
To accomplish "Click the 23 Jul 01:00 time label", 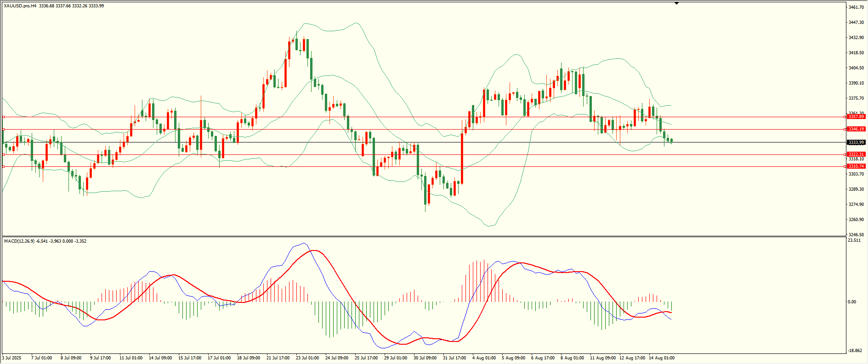I will [x=307, y=358].
